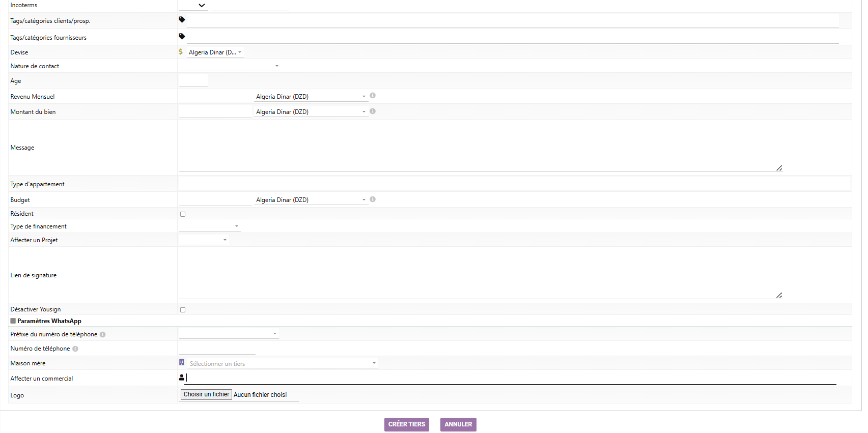Viewport: 868px width, 433px height.
Task: Open the Maison mère Sélectionner un tiers dropdown
Action: (x=283, y=364)
